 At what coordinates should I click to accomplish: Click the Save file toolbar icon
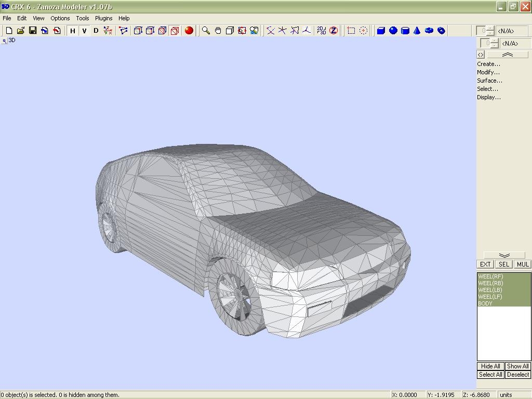pyautogui.click(x=33, y=31)
